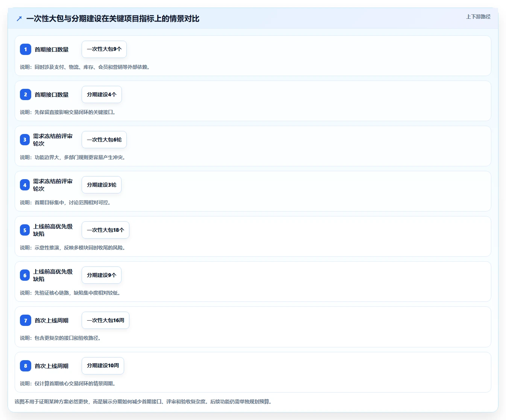Click the 一次性大包18个 chip
The width and height of the screenshot is (506, 420).
[105, 230]
